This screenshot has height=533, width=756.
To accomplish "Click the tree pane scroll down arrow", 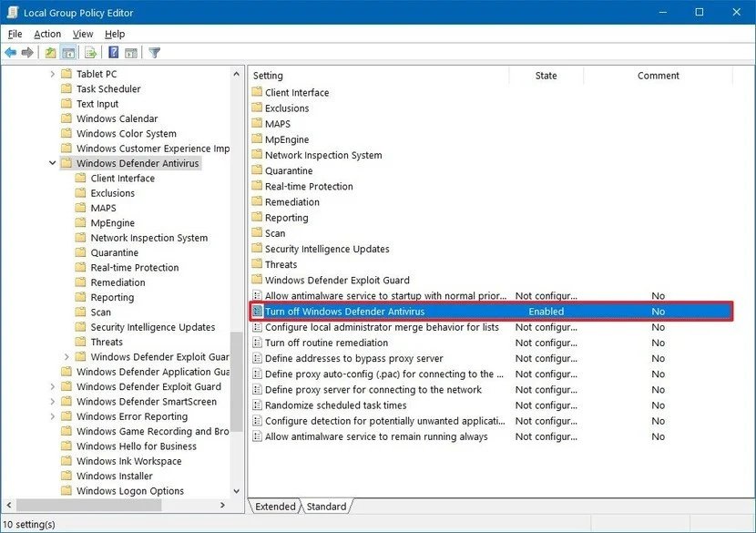I will click(236, 491).
